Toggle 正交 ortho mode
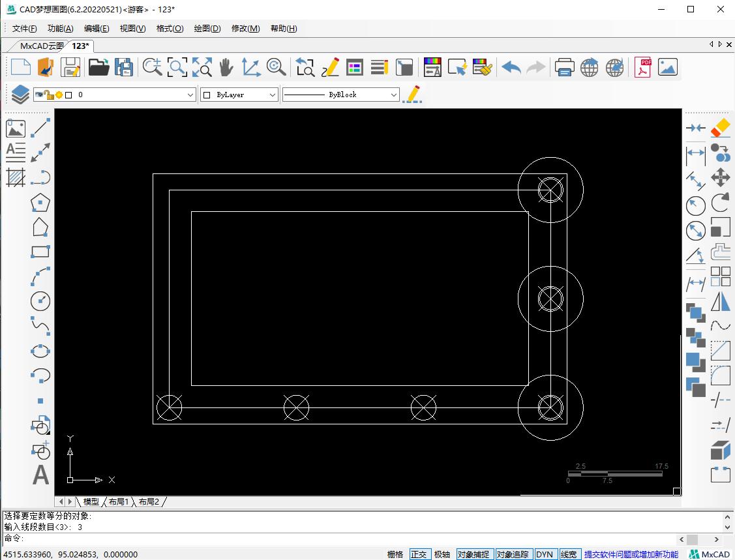 (x=420, y=554)
